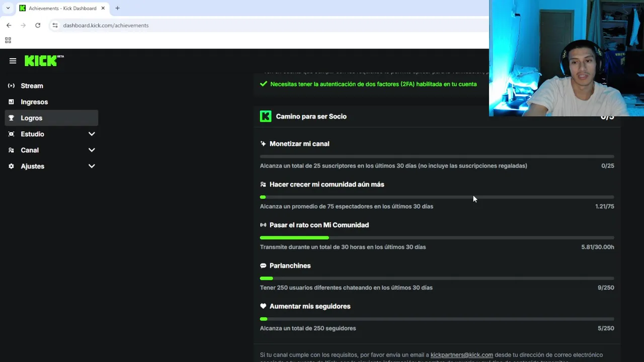Click the live broadcast icon beside Pasar el rato

point(263,225)
